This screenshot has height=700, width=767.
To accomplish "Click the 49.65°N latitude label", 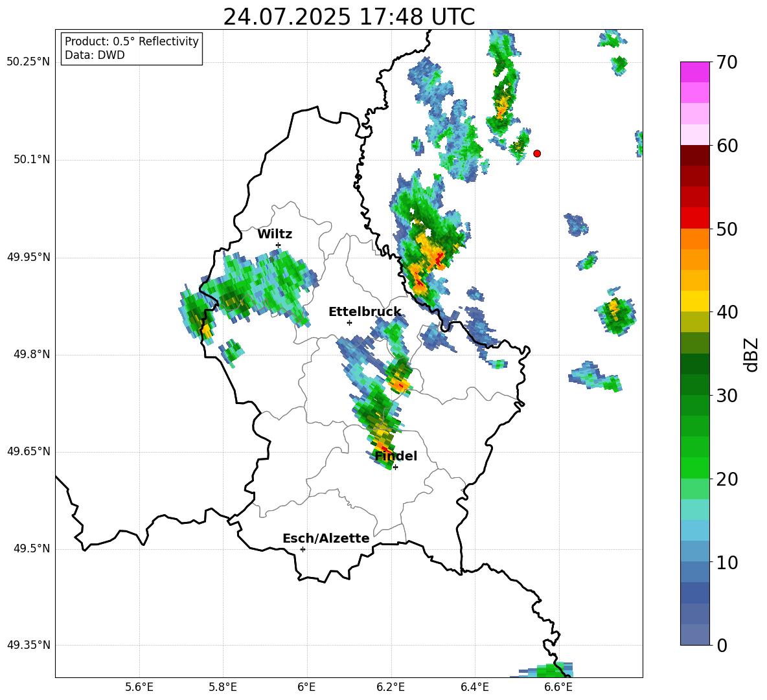I will tap(29, 451).
